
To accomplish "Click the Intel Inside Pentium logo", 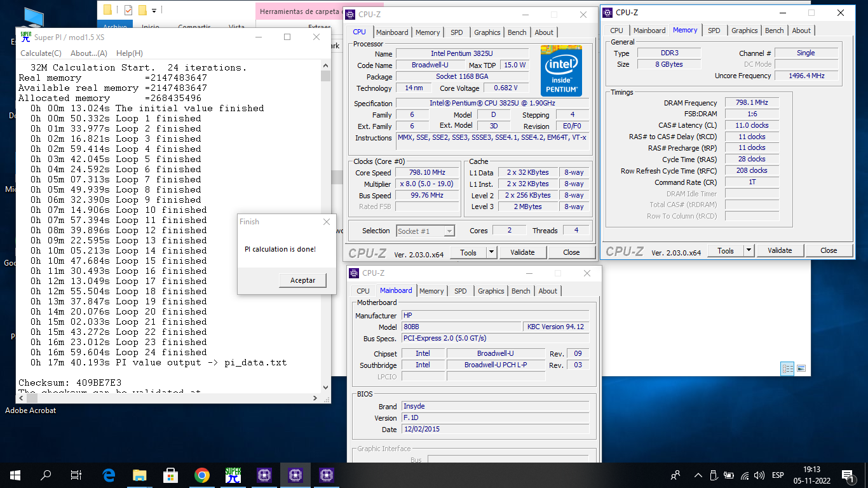I will (561, 71).
